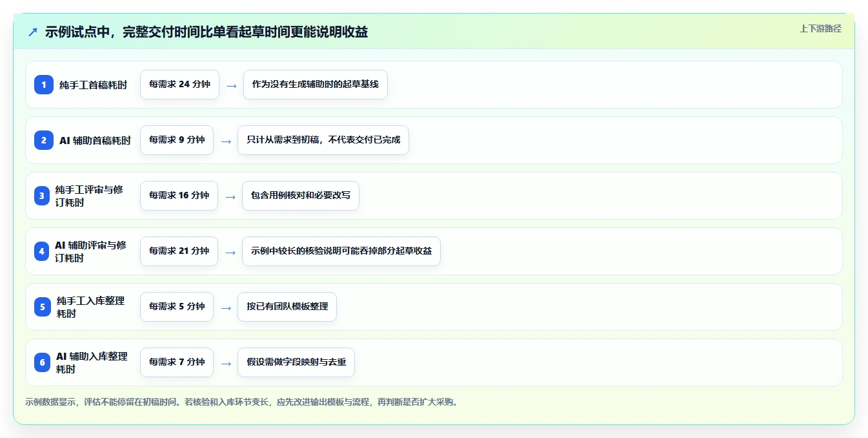Screen dimensions: 868x438
Task: Select the '纯手工入库整理耗时' row label
Action: [90, 307]
